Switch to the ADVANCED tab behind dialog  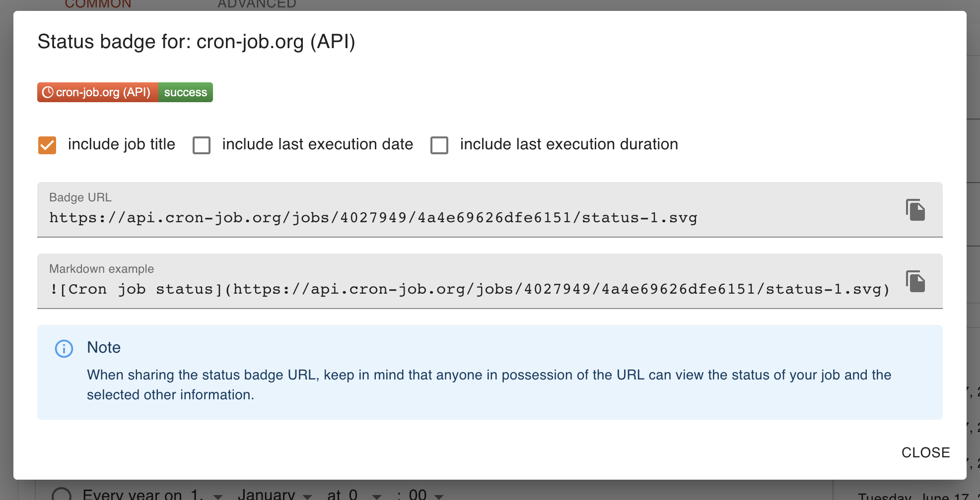point(257,4)
